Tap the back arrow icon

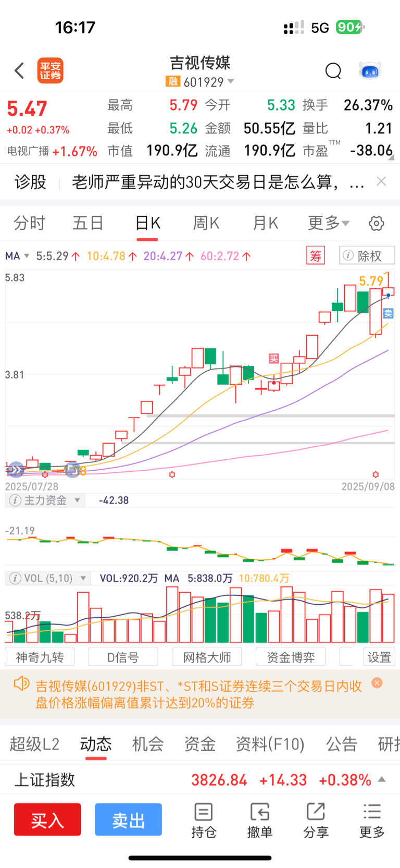[x=19, y=70]
